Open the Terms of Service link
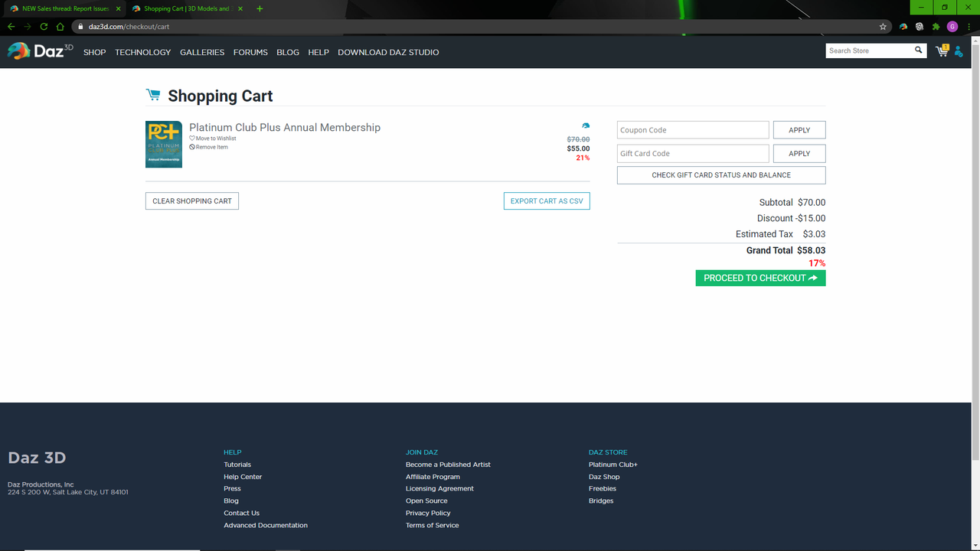The height and width of the screenshot is (551, 980). click(x=433, y=525)
